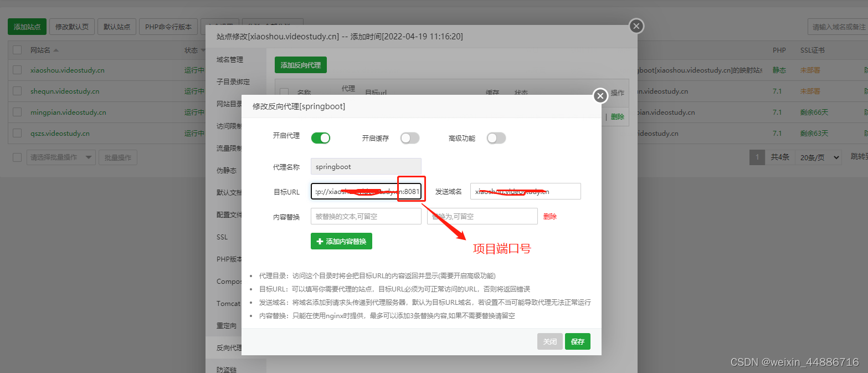Enable the 开启代理 toggle switch
The image size is (868, 373).
point(320,138)
